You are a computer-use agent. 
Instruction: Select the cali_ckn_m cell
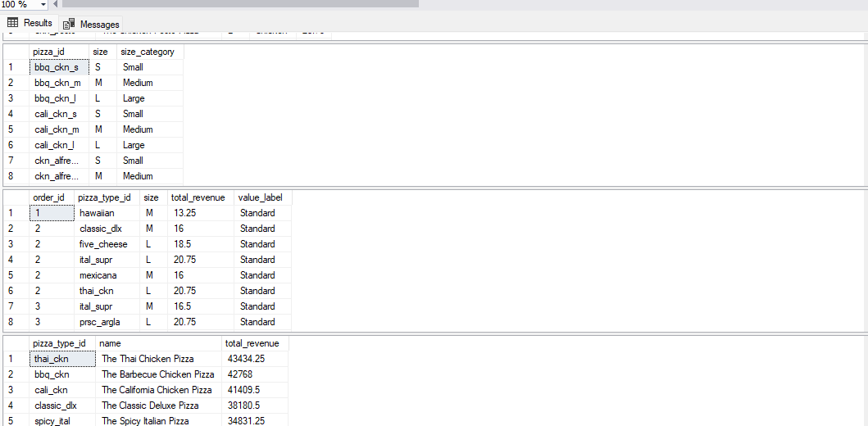pos(59,129)
